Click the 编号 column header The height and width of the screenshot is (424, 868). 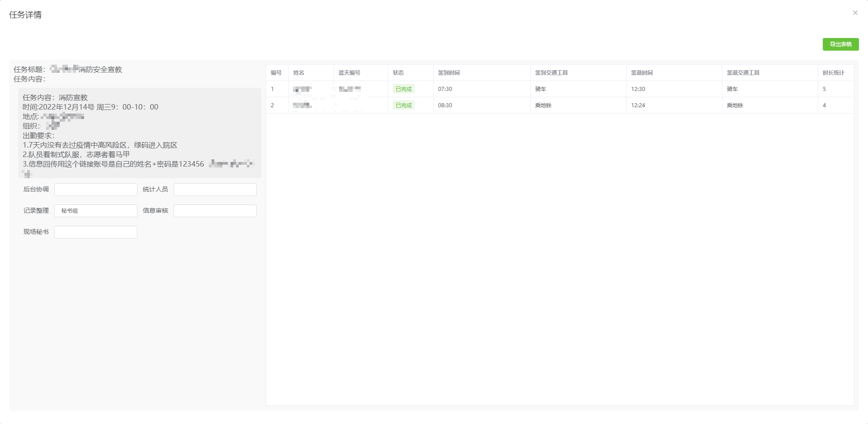[x=276, y=73]
